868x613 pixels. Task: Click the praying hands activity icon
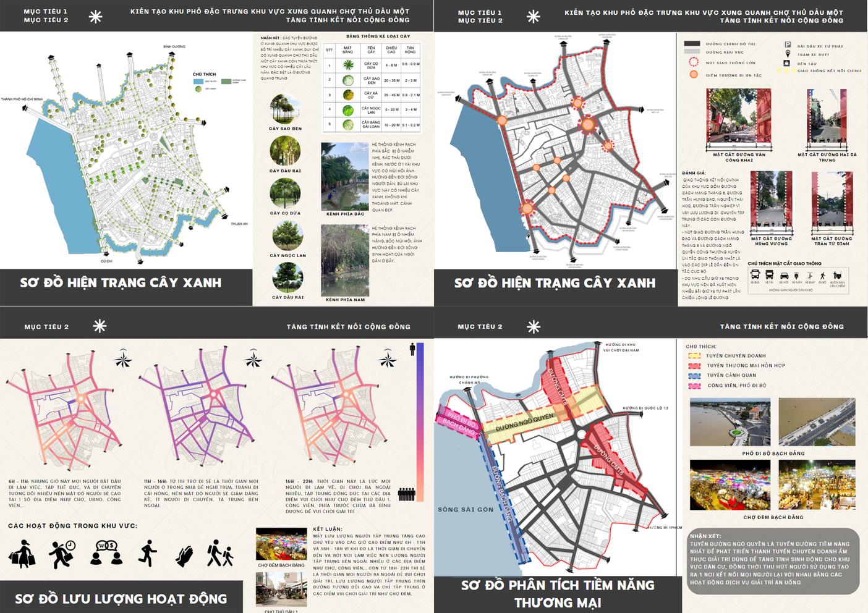tap(185, 556)
